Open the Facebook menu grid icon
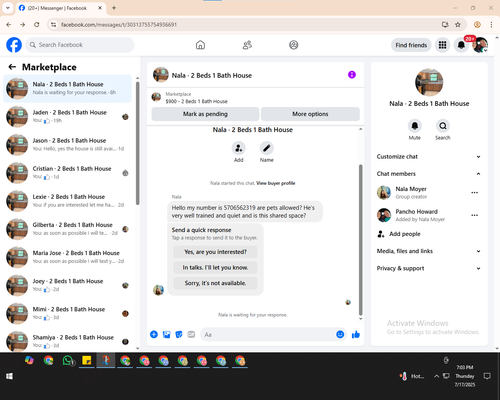The image size is (500, 400). pyautogui.click(x=442, y=45)
